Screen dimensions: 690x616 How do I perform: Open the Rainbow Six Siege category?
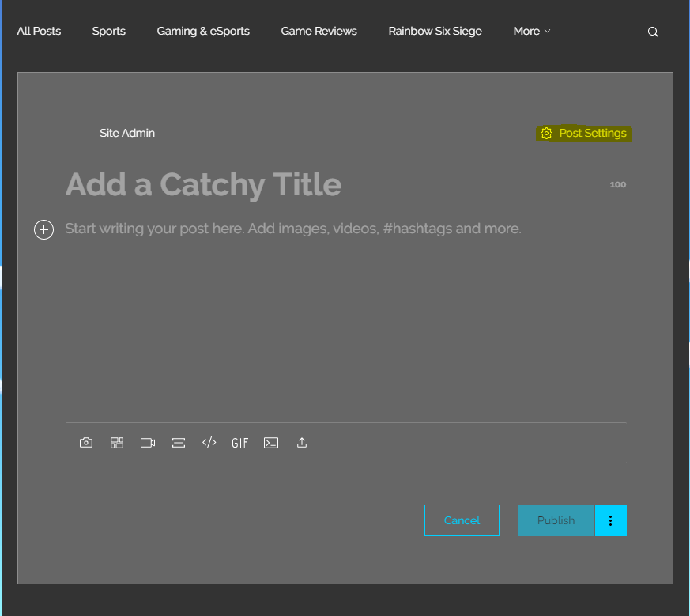pos(435,32)
